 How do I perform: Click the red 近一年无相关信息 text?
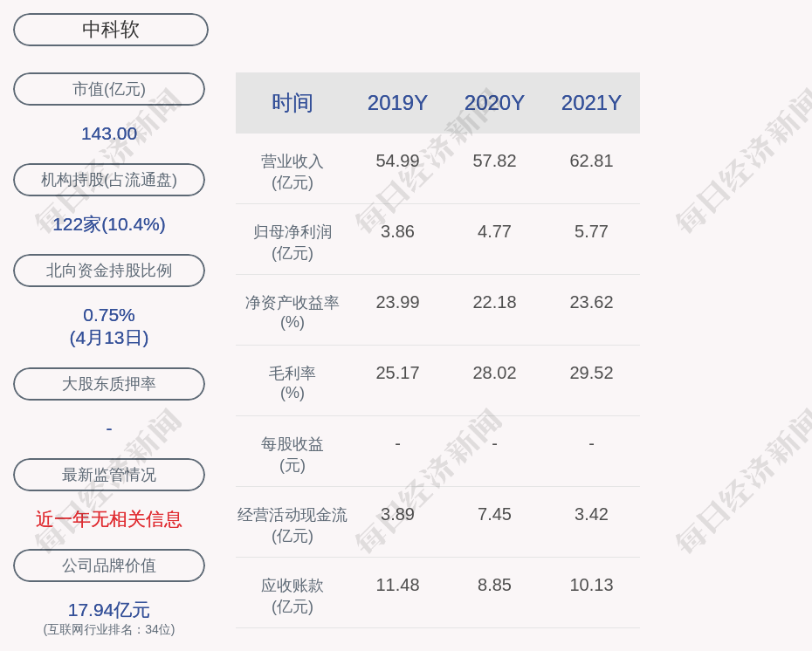coord(109,519)
